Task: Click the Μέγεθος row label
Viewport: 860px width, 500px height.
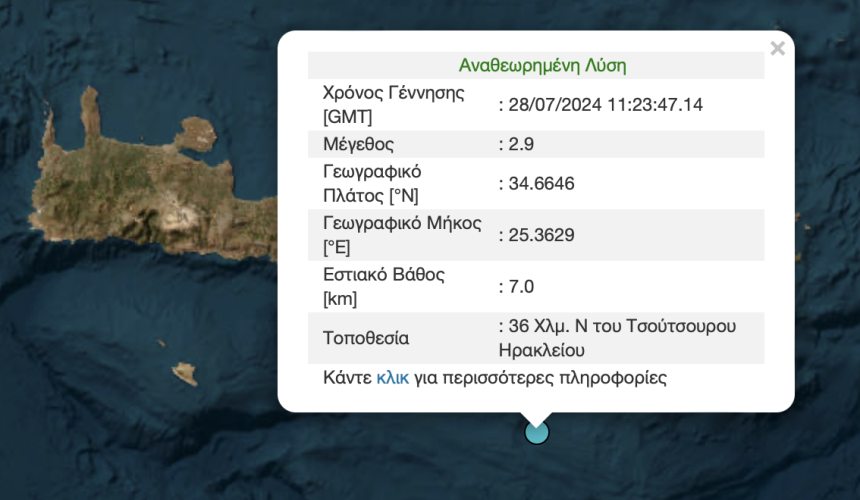Action: (x=358, y=144)
